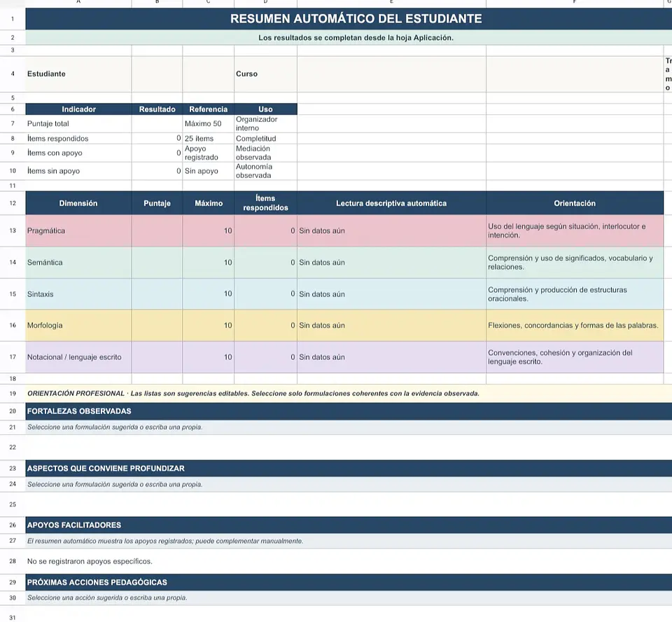
Task: Select the 'Máximo 50' reference cell
Action: [209, 123]
